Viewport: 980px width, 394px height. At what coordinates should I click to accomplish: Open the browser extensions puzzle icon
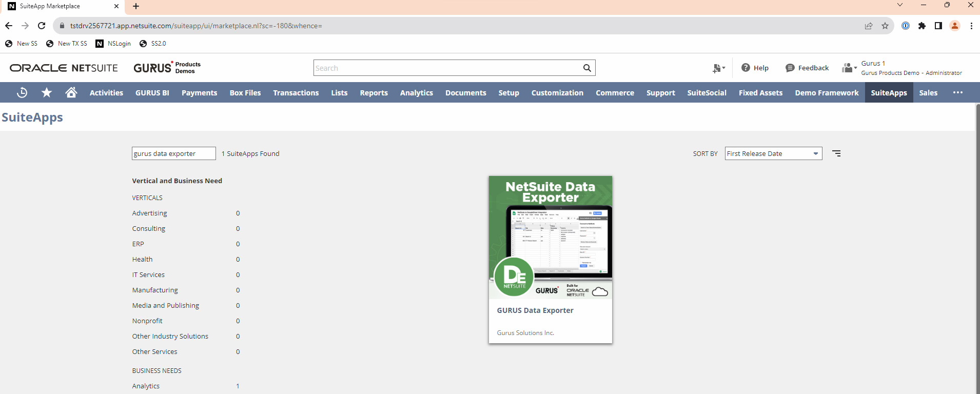click(922, 26)
